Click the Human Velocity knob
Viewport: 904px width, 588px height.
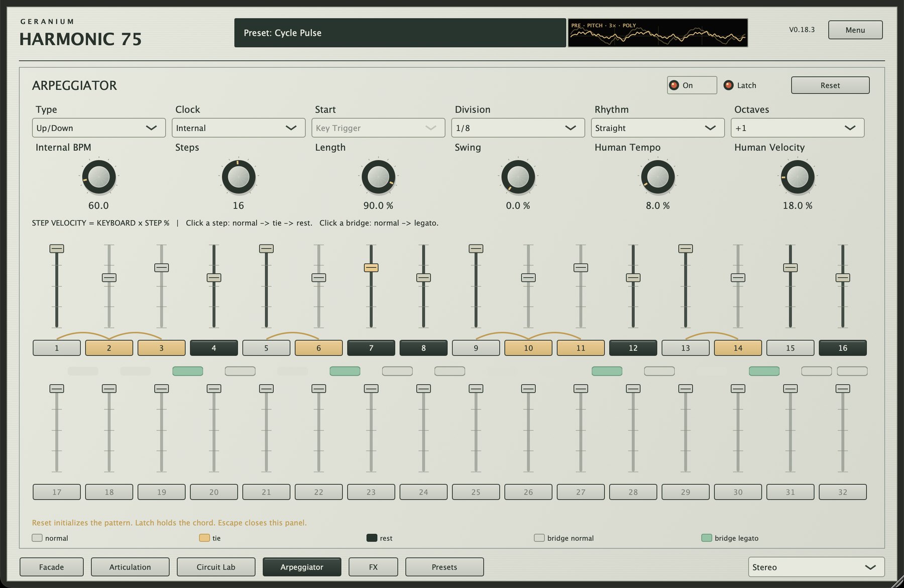798,177
